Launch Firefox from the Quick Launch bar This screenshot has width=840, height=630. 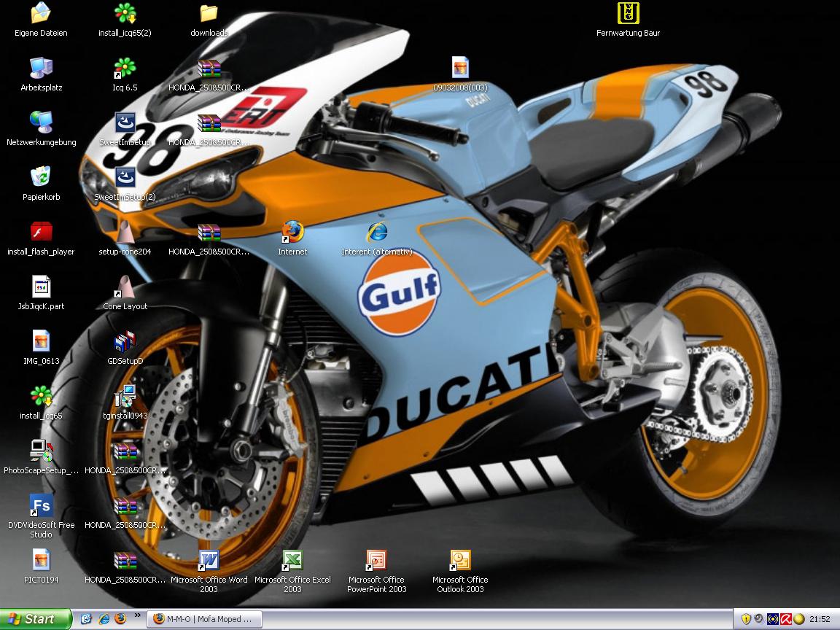click(x=121, y=619)
